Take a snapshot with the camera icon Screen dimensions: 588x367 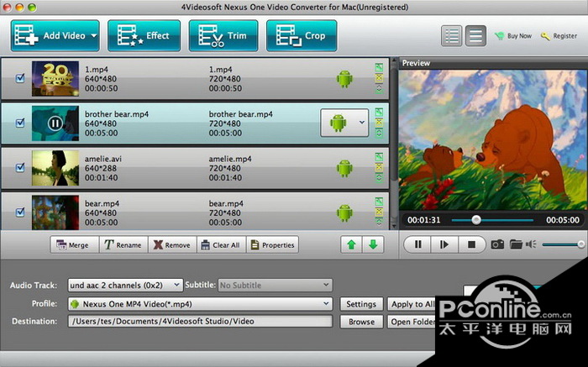point(497,244)
